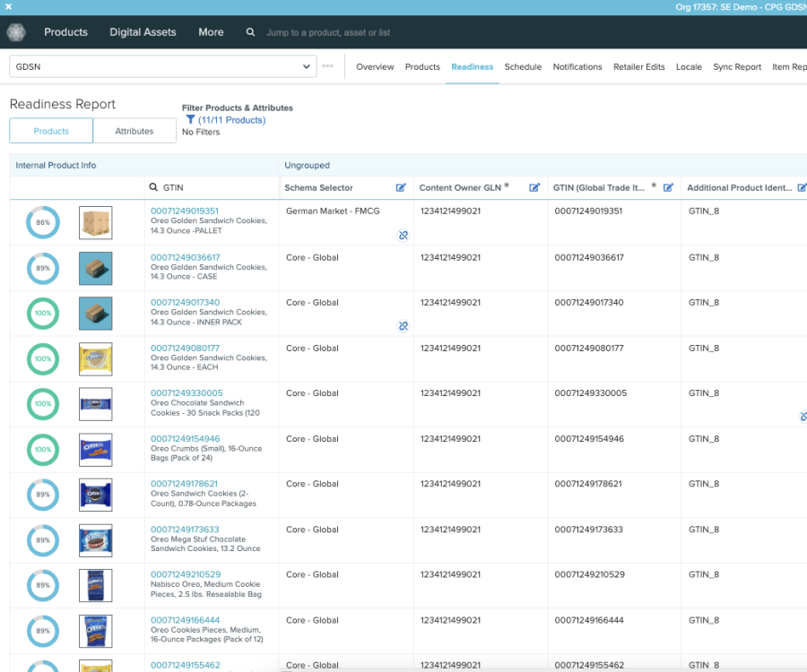Click 100% readiness ring for 00071249017340

tap(43, 313)
